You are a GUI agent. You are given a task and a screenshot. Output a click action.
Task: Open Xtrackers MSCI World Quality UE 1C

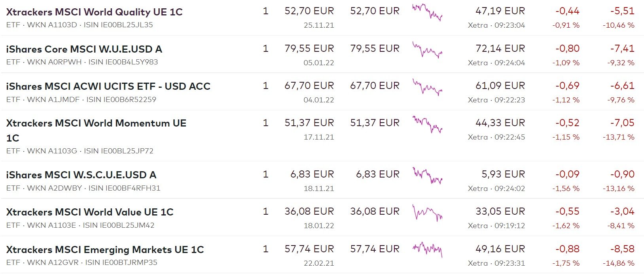pos(94,12)
